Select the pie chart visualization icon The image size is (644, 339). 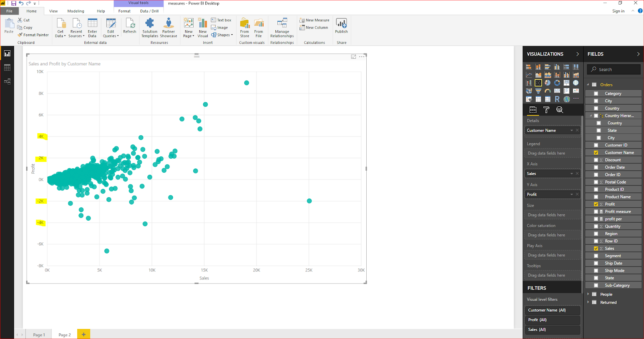pos(547,83)
